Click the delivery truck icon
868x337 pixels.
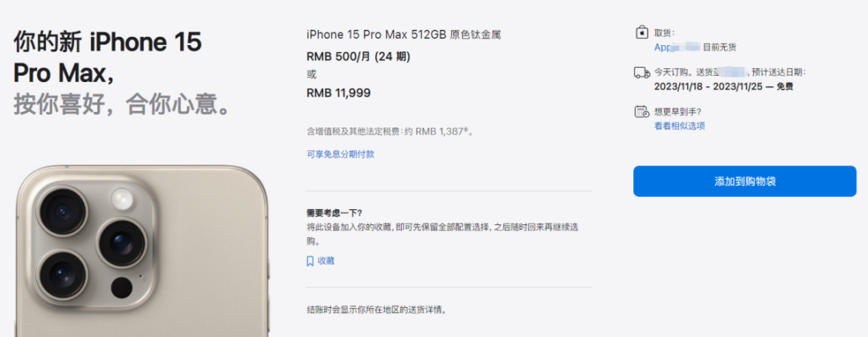641,72
